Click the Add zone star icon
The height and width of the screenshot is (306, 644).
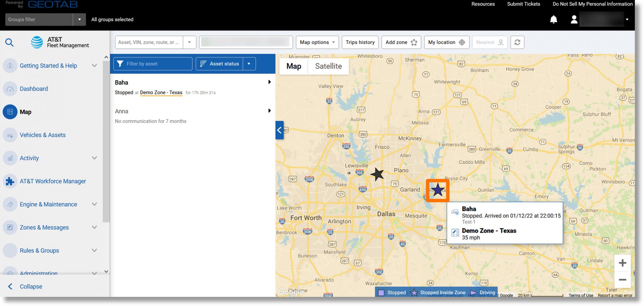pyautogui.click(x=414, y=42)
